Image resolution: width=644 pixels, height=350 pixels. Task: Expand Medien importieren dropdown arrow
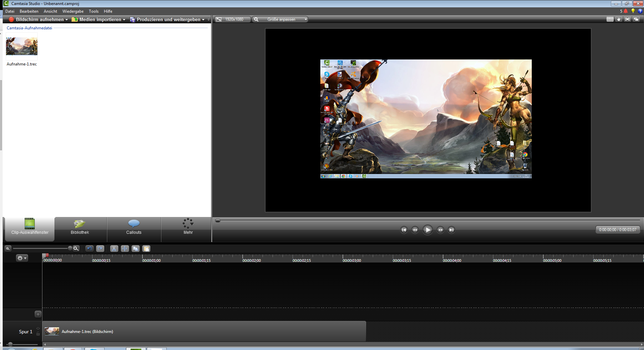(x=124, y=20)
